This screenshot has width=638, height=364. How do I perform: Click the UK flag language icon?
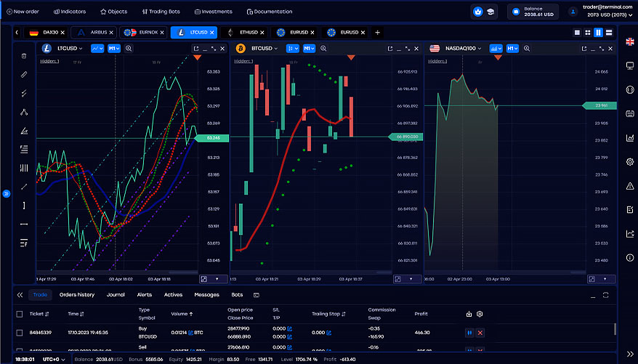click(630, 41)
